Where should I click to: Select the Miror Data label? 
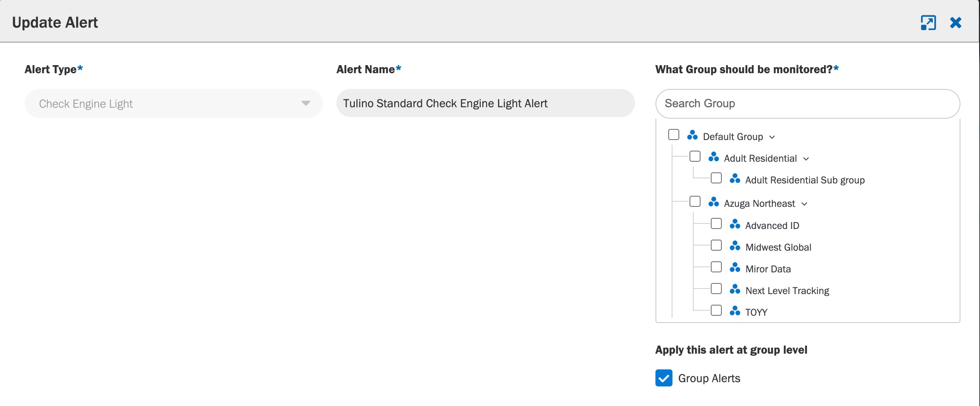click(768, 269)
